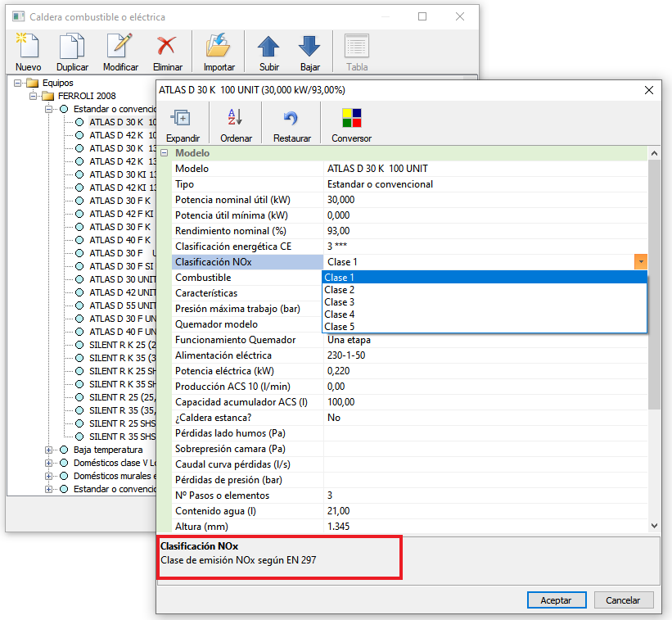
Task: Collapse the FERROLI 2008 folder
Action: [33, 96]
